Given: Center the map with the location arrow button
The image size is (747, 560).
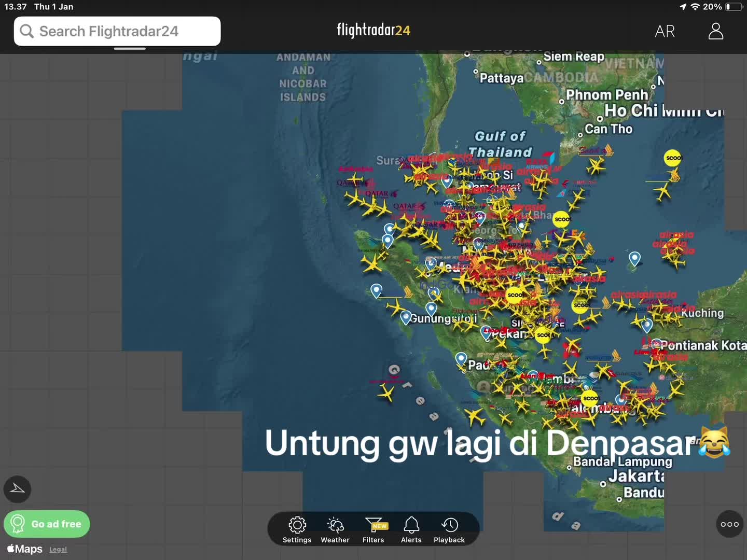Looking at the screenshot, I should 17,489.
